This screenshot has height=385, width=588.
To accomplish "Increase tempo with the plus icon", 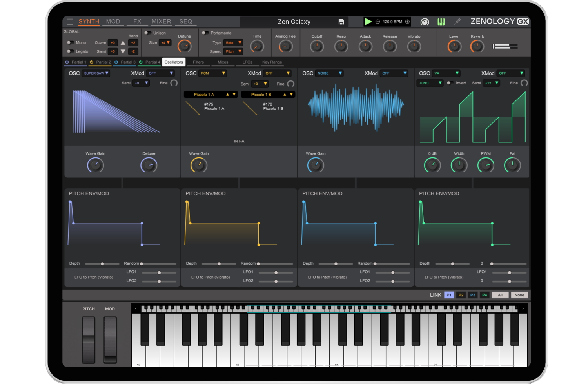I will [407, 22].
